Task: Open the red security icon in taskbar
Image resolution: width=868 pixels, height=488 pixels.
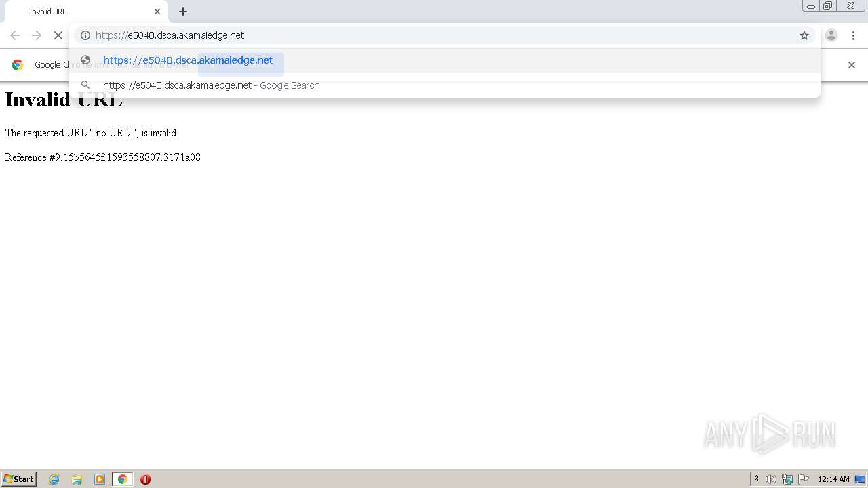Action: click(x=145, y=479)
